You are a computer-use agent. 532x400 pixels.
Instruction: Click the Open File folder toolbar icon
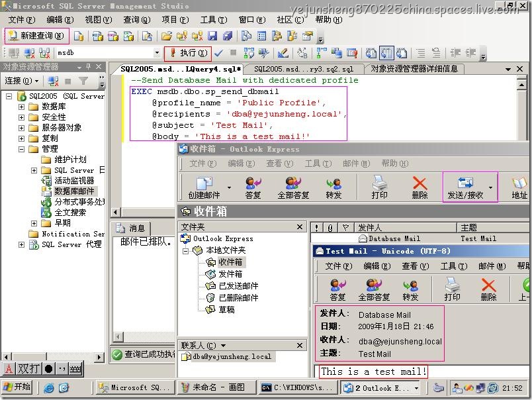coord(166,36)
